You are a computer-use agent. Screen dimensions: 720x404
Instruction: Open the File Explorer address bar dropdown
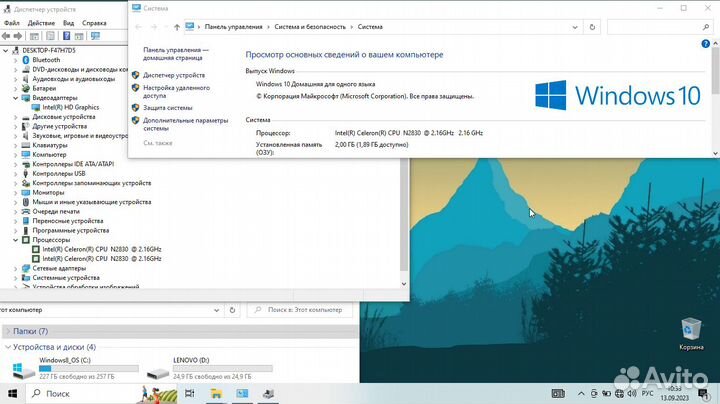216,310
